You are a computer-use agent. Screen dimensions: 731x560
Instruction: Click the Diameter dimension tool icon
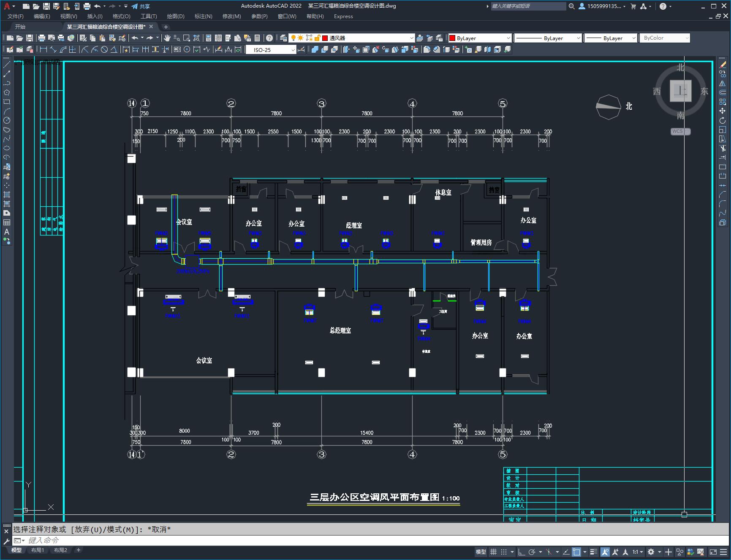[x=104, y=50]
